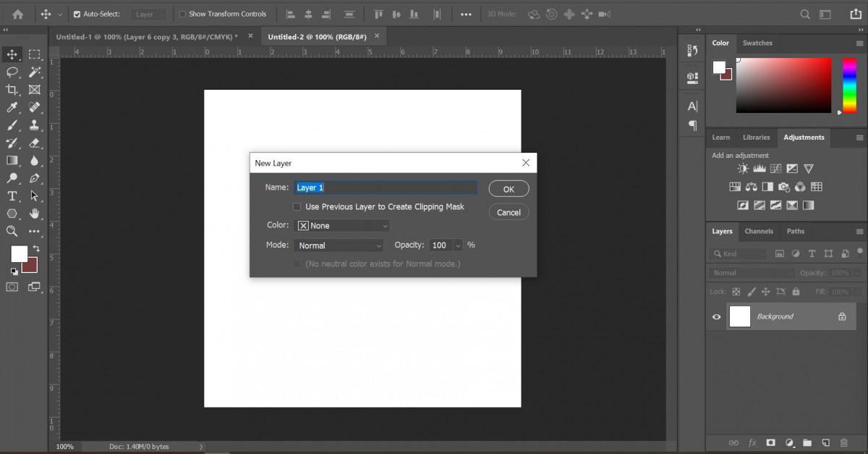Click the Layer 1 name input field
868x454 pixels.
point(386,187)
